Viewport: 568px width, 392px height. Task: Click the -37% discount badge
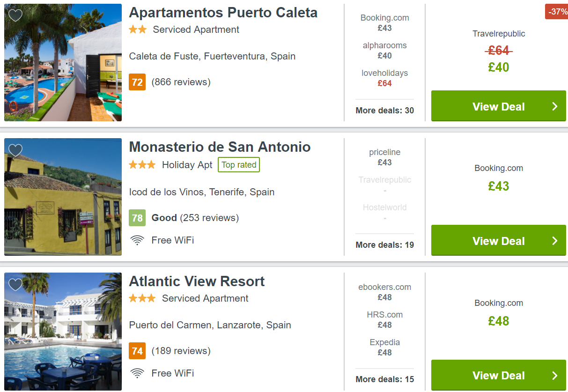tap(557, 12)
